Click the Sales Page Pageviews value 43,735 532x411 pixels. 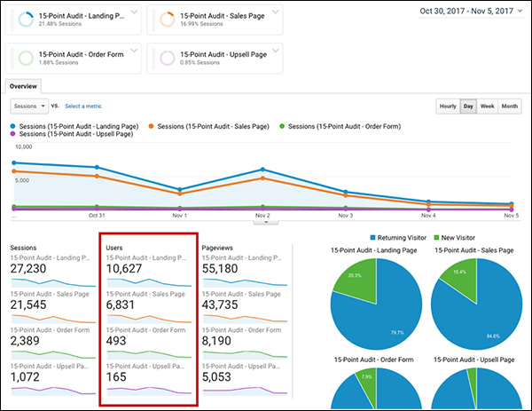pyautogui.click(x=220, y=304)
